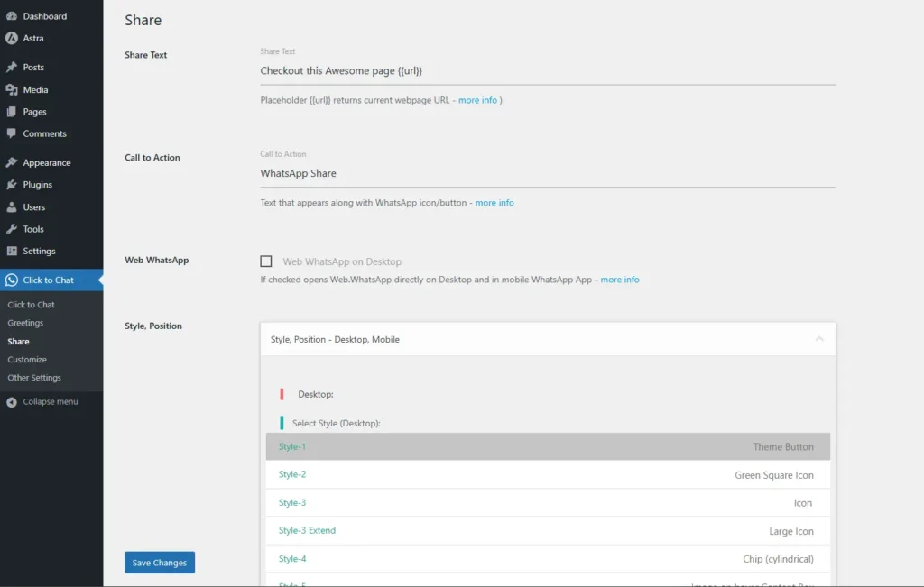924x587 pixels.
Task: Click the WhatsApp Click to Chat icon
Action: 12,280
